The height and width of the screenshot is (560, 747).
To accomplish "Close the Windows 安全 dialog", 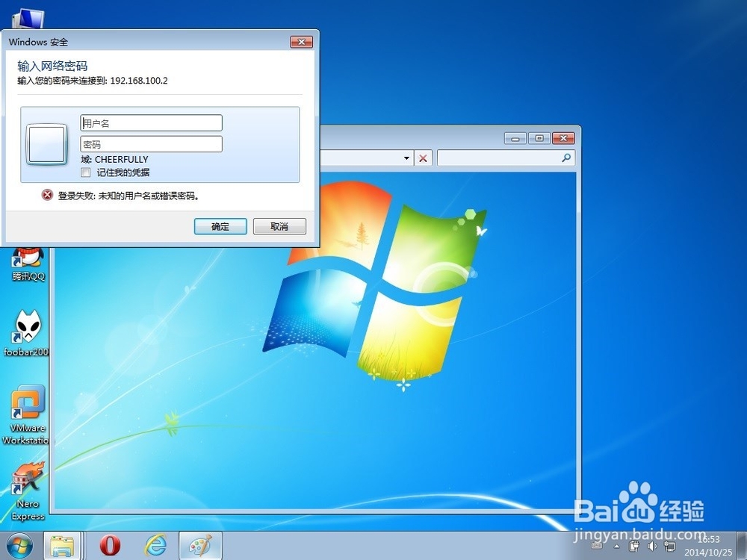I will click(302, 42).
